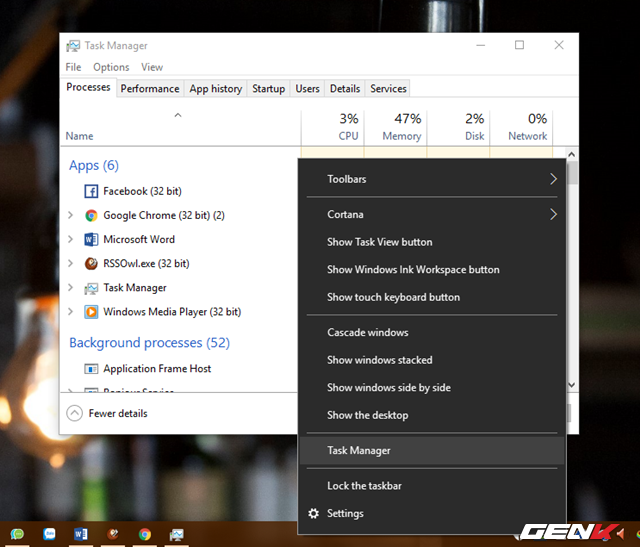Select the Application Frame Host row
The image size is (640, 547).
[x=180, y=369]
